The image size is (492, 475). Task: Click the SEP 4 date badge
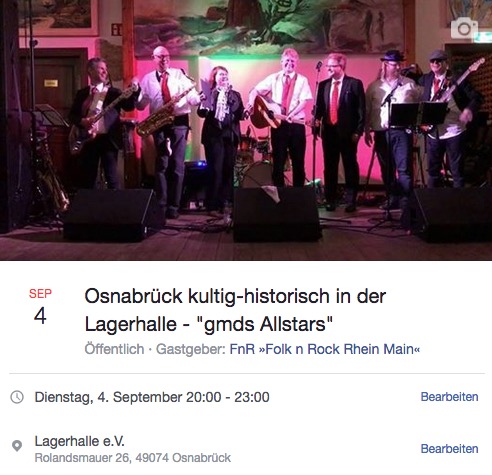coord(40,307)
